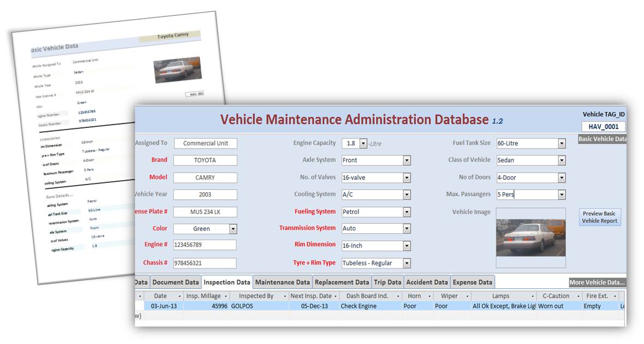The width and height of the screenshot is (644, 344).
Task: Click the Basic Vehicle Data button
Action: coord(602,139)
